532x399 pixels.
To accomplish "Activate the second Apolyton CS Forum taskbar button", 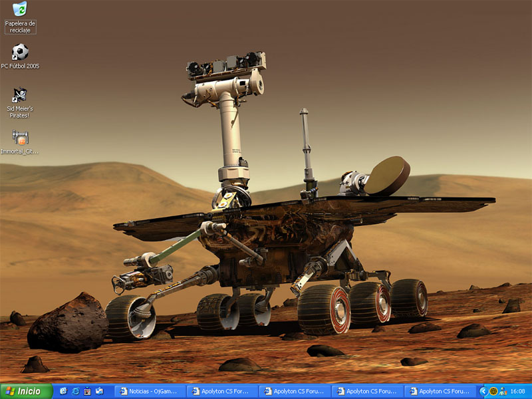I will tap(295, 391).
